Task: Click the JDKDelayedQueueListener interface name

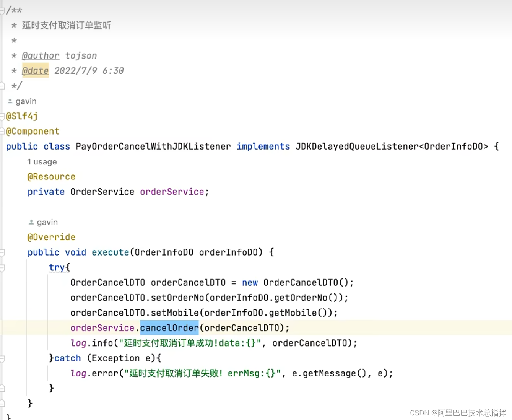Action: click(x=357, y=147)
